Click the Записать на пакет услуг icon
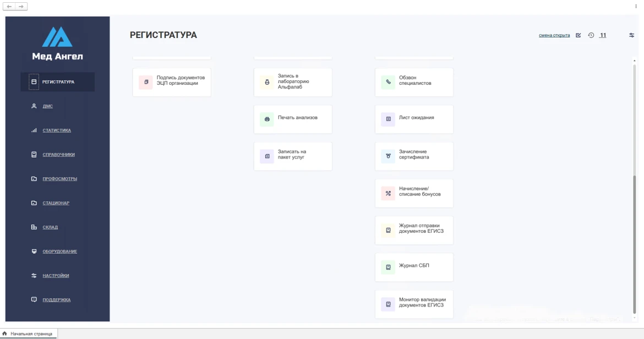Screen dimensions: 644x339 (x=267, y=156)
